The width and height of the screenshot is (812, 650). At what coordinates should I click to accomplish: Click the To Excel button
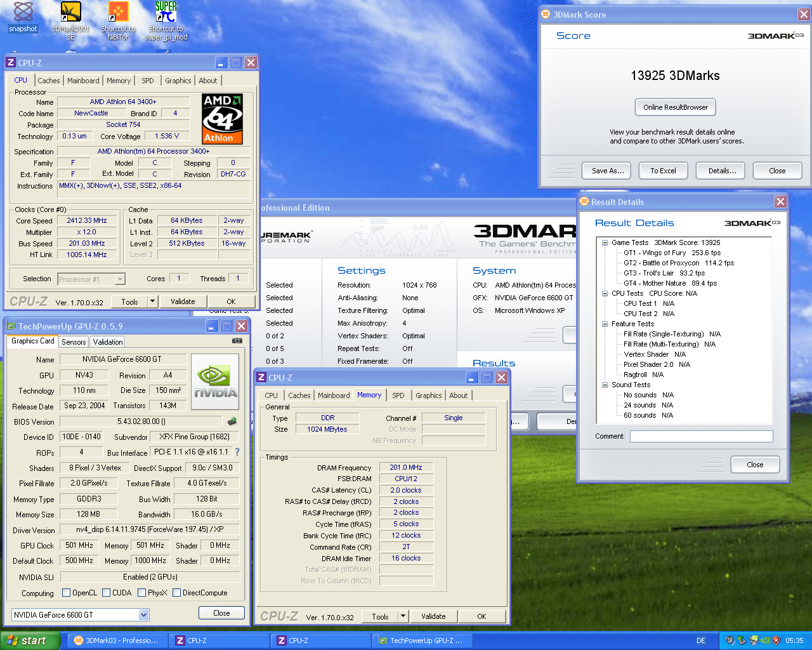[x=663, y=171]
